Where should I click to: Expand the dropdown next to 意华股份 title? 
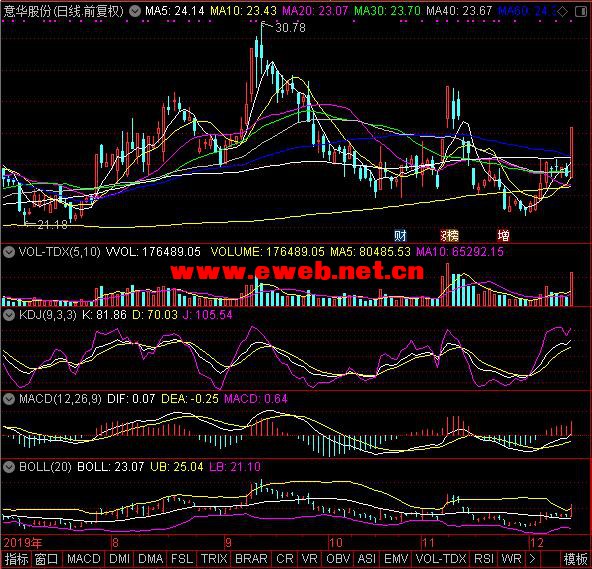tap(134, 11)
